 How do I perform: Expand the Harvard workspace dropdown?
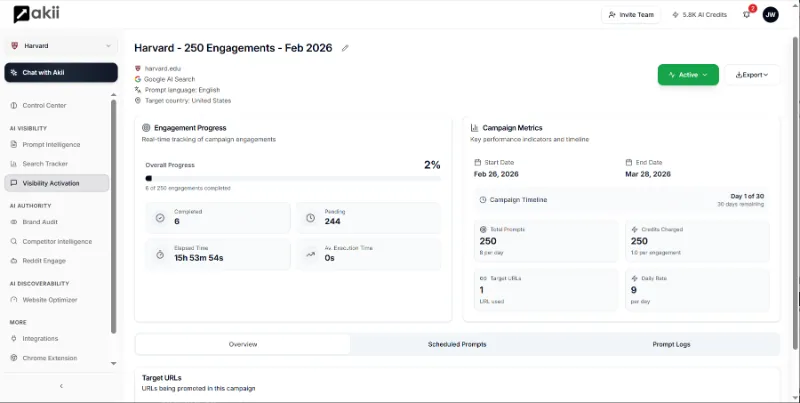pyautogui.click(x=60, y=46)
